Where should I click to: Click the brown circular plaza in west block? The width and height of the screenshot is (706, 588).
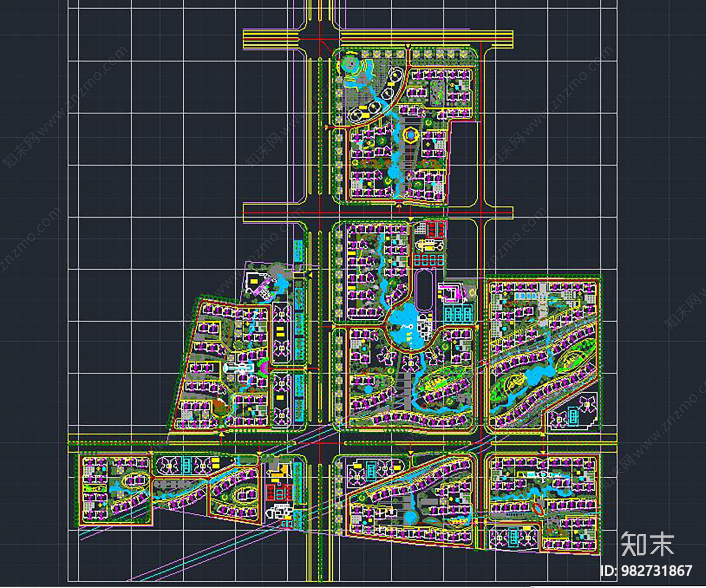coord(219,407)
